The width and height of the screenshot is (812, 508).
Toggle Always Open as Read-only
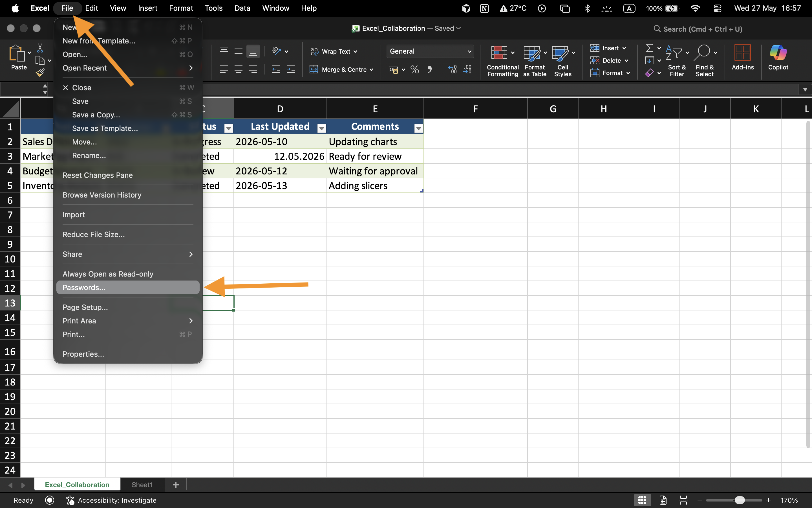[x=108, y=274]
